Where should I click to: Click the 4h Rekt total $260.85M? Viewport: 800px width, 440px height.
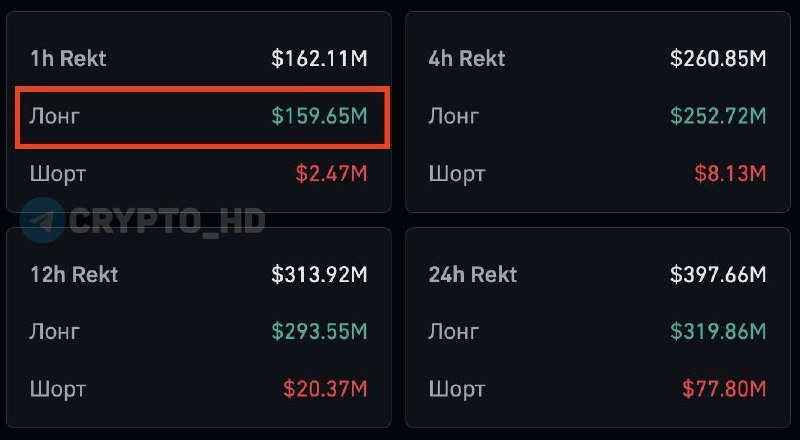[718, 58]
